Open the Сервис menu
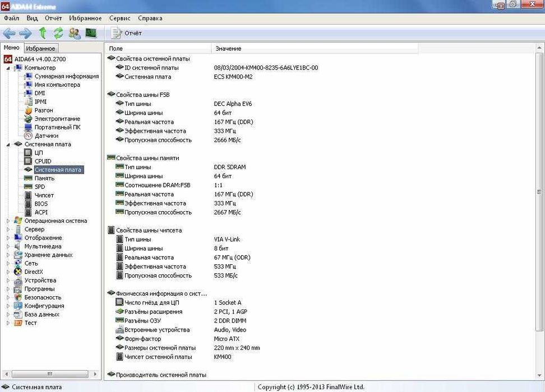Viewport: 545px width, 392px height. click(119, 18)
